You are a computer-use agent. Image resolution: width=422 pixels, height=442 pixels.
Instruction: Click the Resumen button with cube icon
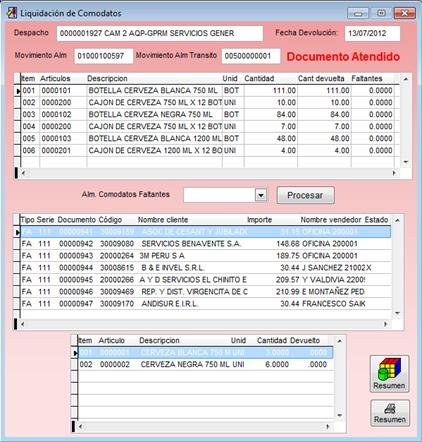click(389, 374)
